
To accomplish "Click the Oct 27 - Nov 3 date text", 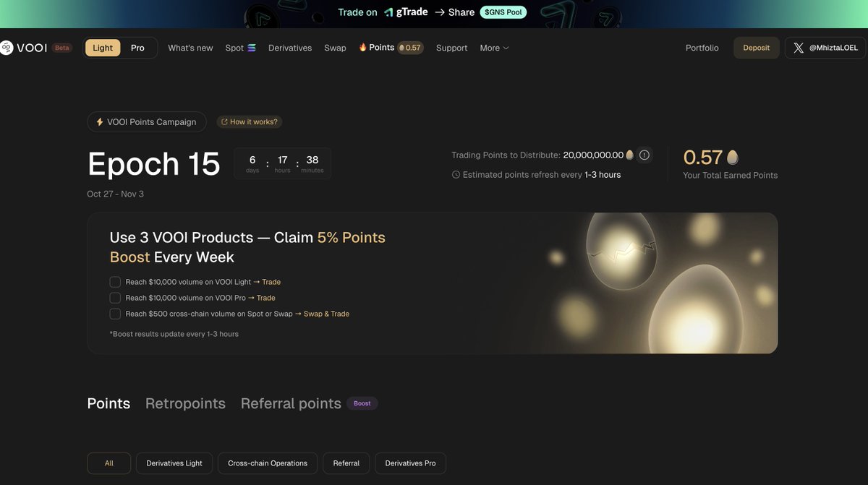I will 116,194.
